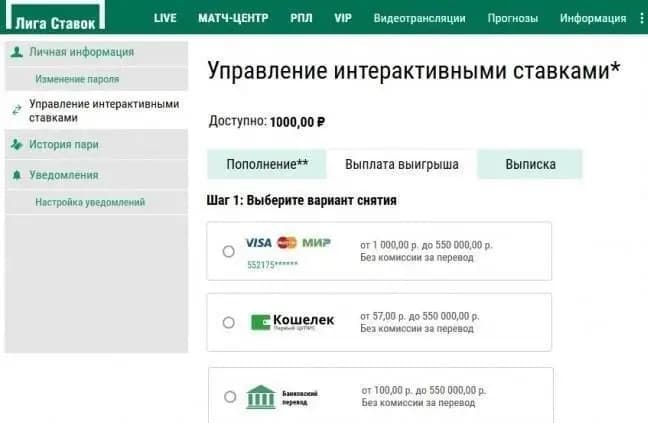The image size is (648, 423).
Task: Open the LIVE section
Action: [165, 18]
